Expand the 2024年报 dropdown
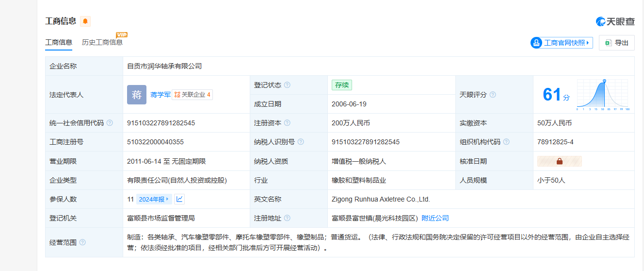 tap(154, 199)
